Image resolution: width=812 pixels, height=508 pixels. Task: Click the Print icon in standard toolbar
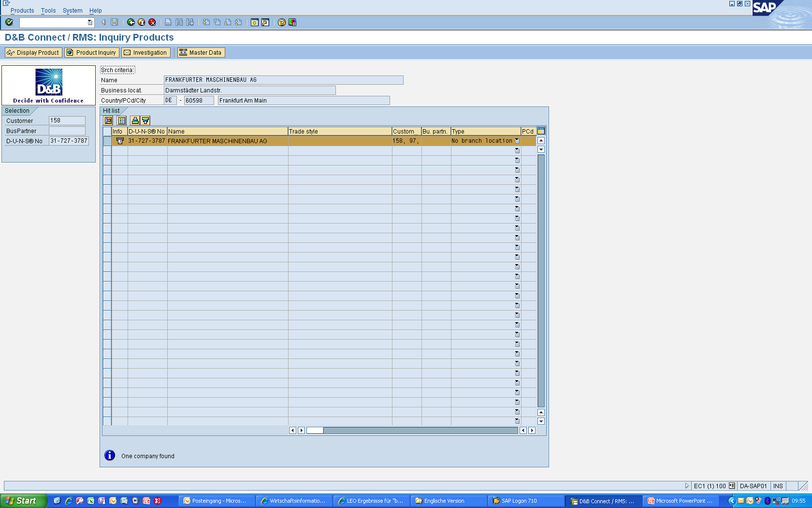point(168,22)
